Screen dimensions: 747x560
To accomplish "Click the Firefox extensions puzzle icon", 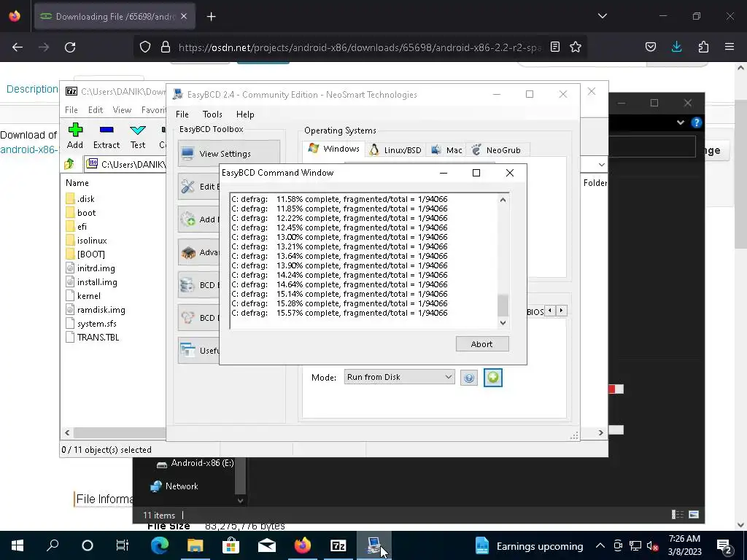I will [703, 47].
